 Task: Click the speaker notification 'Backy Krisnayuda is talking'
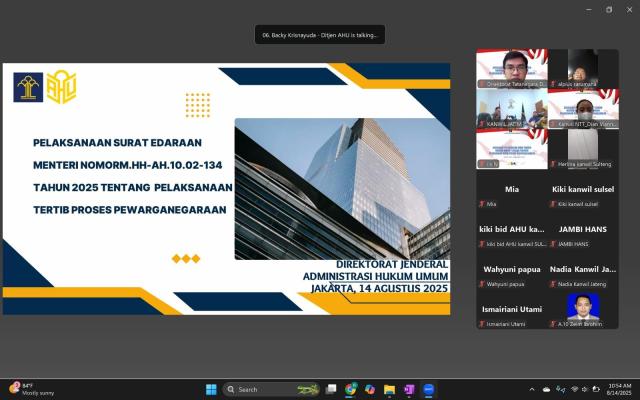coord(319,34)
